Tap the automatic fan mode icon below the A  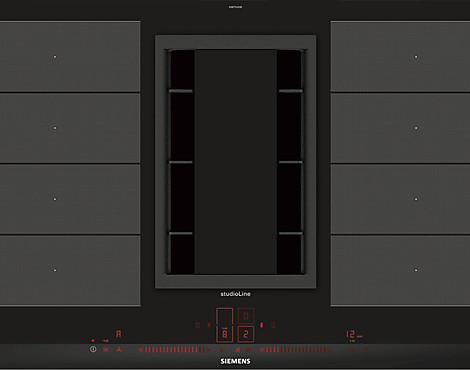119,350
